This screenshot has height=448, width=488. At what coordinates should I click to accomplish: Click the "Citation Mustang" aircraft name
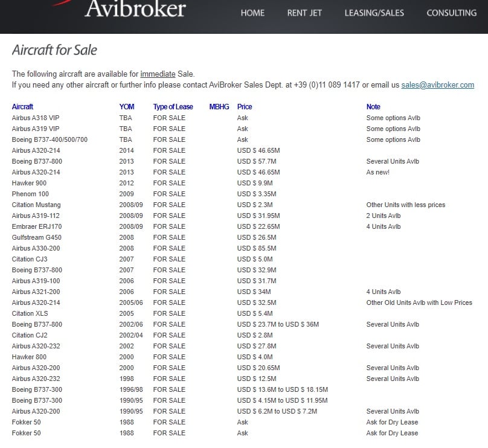[36, 205]
